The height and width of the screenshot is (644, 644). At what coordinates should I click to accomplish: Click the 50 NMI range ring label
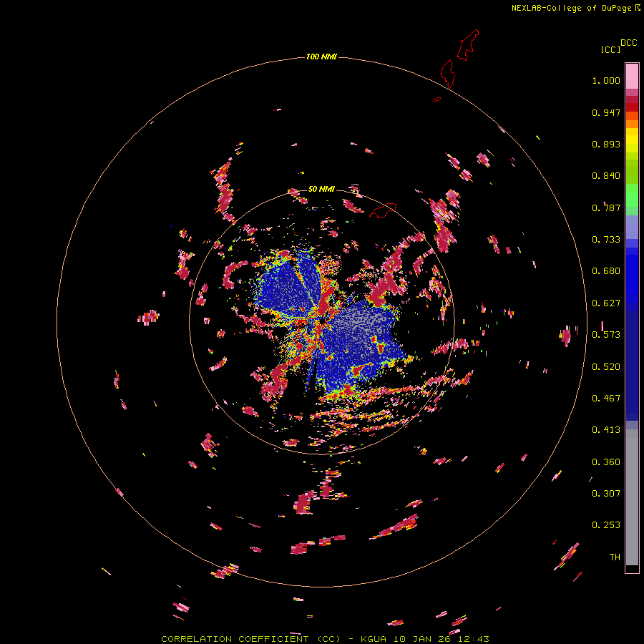click(x=321, y=189)
